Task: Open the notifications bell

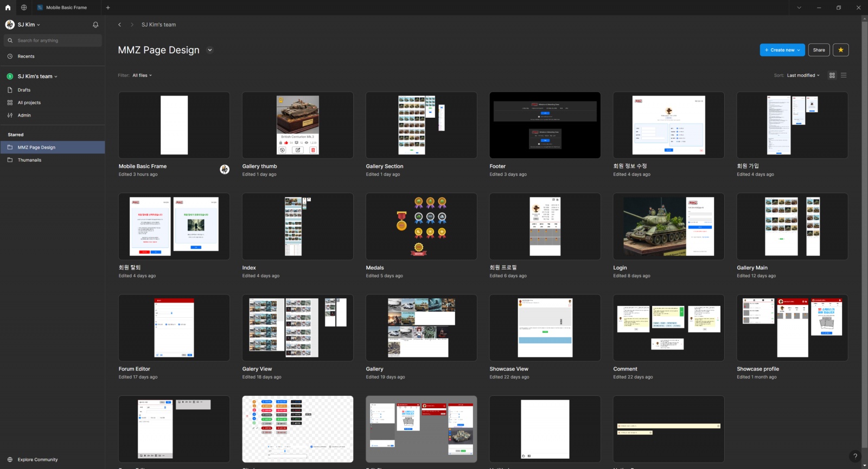Action: tap(95, 25)
